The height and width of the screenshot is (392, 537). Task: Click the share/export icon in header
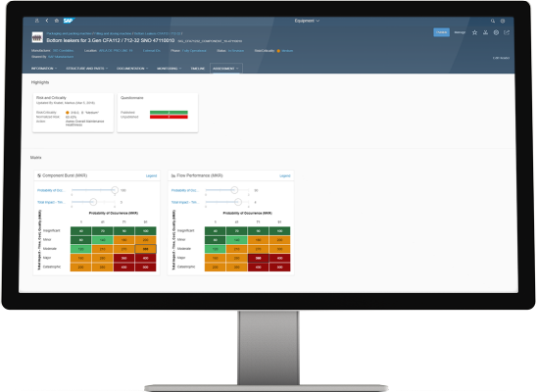tap(507, 32)
